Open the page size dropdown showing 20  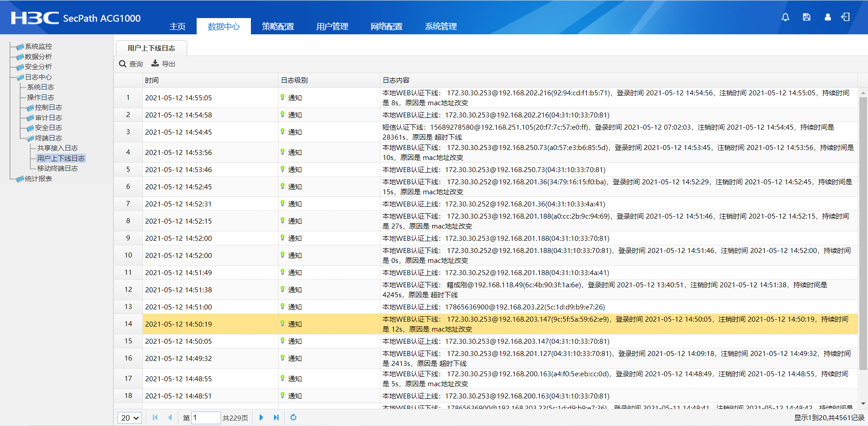click(130, 418)
